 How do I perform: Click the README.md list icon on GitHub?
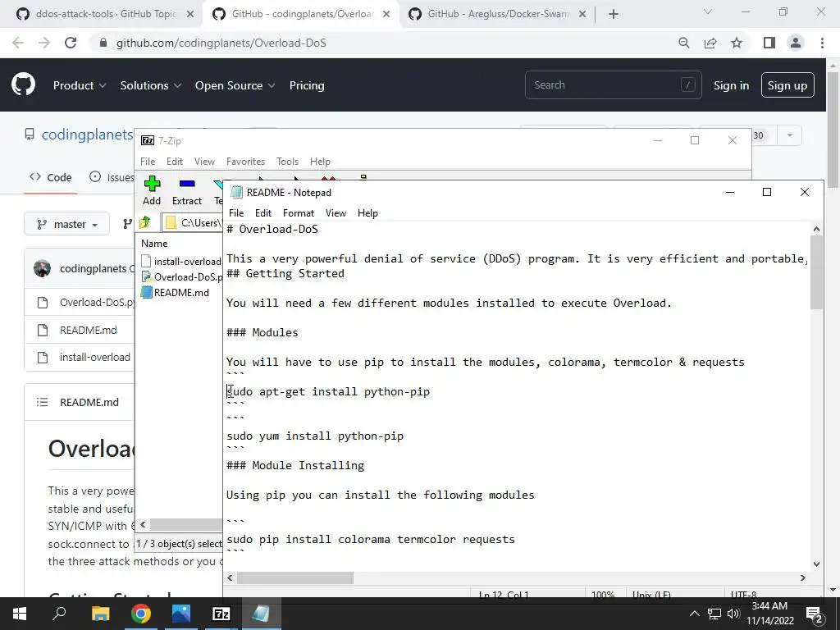coord(42,402)
